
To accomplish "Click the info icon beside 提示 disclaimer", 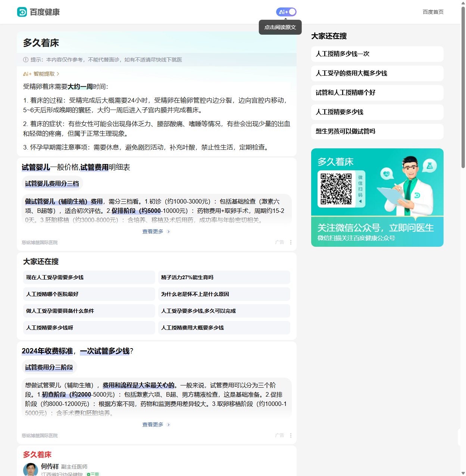I will (x=26, y=60).
